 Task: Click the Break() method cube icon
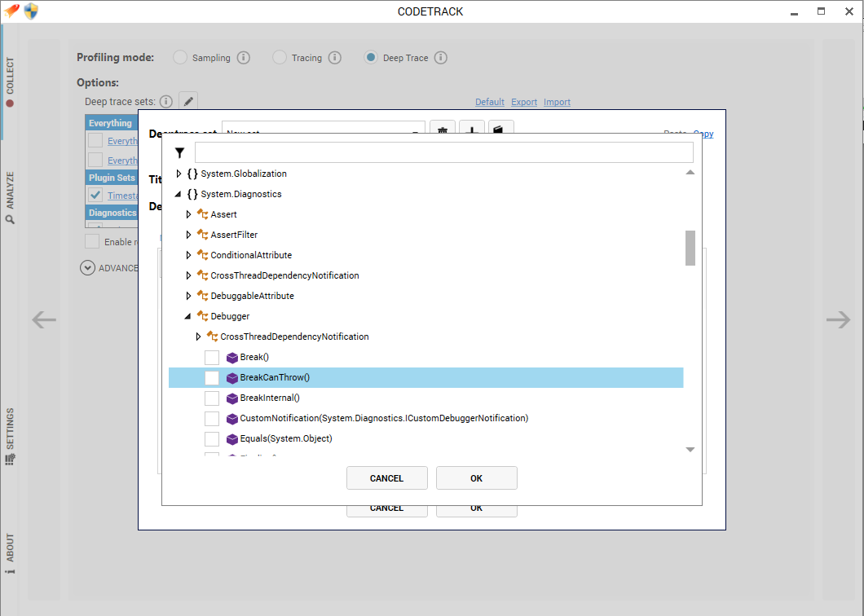232,358
